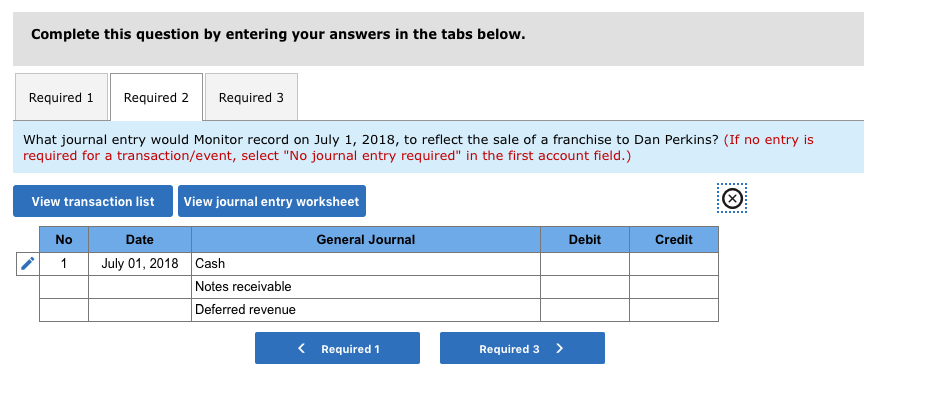The width and height of the screenshot is (927, 397).
Task: Click the right chevron on Required 3 button
Action: [x=559, y=348]
